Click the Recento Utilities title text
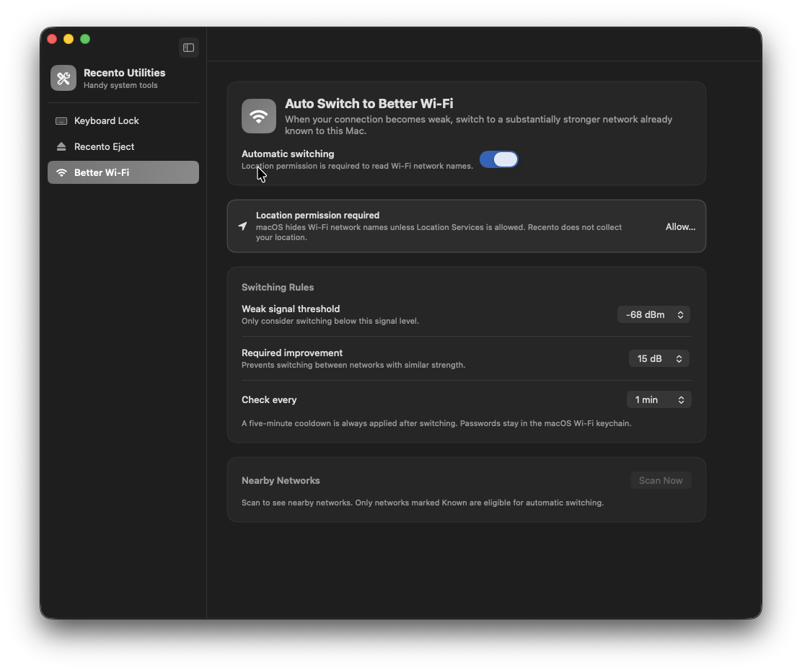 pyautogui.click(x=125, y=73)
